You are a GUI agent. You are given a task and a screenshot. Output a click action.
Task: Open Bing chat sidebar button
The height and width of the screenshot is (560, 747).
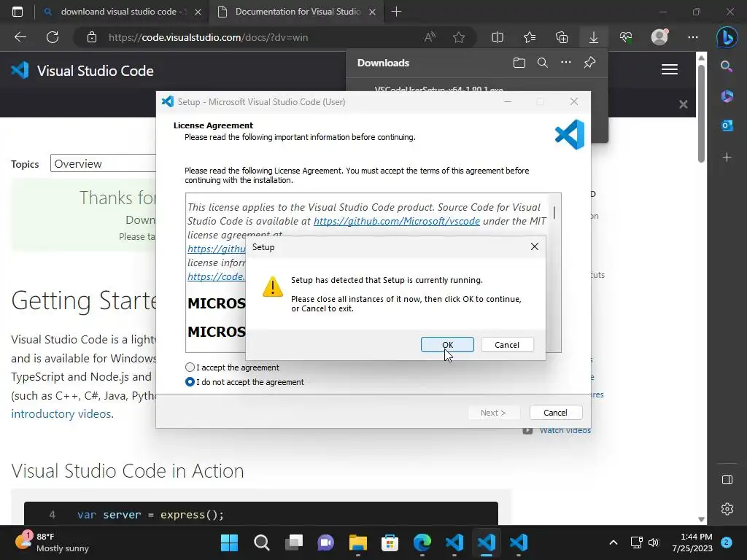[x=727, y=37]
